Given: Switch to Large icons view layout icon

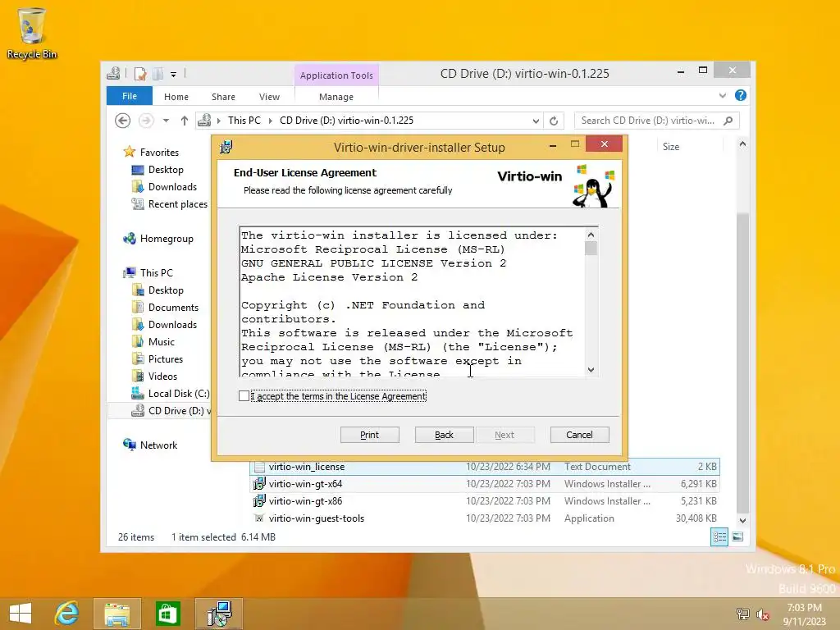Looking at the screenshot, I should pyautogui.click(x=737, y=536).
